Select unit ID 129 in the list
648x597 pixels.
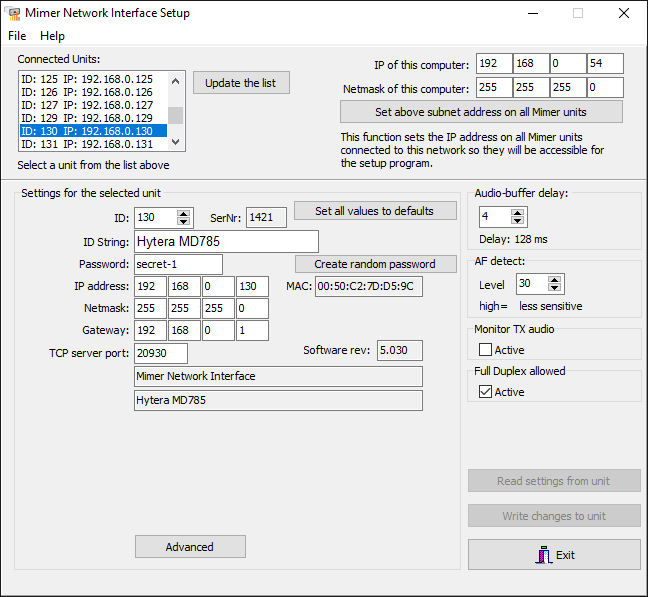[93, 118]
